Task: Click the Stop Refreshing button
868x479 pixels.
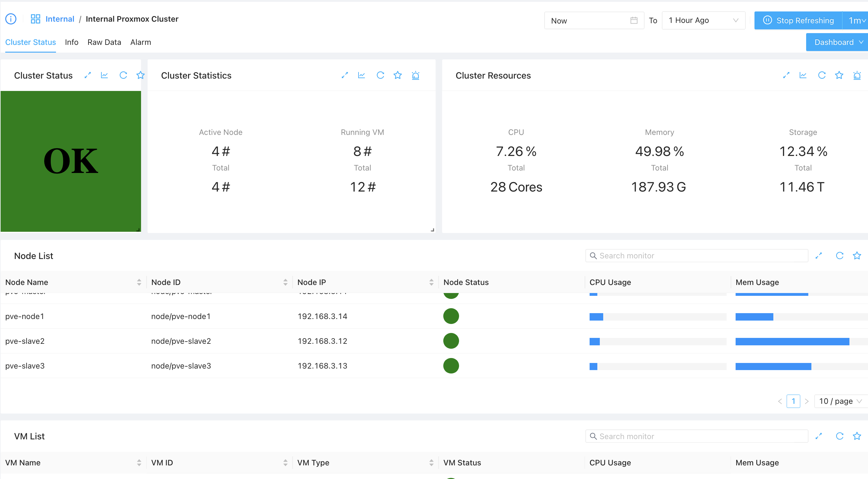Action: click(798, 20)
